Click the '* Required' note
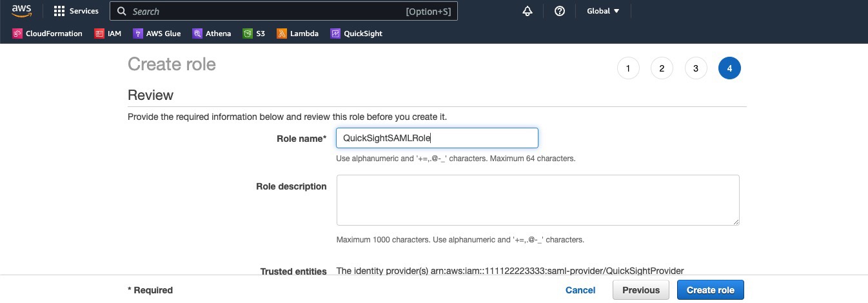The image size is (868, 303). tap(150, 290)
